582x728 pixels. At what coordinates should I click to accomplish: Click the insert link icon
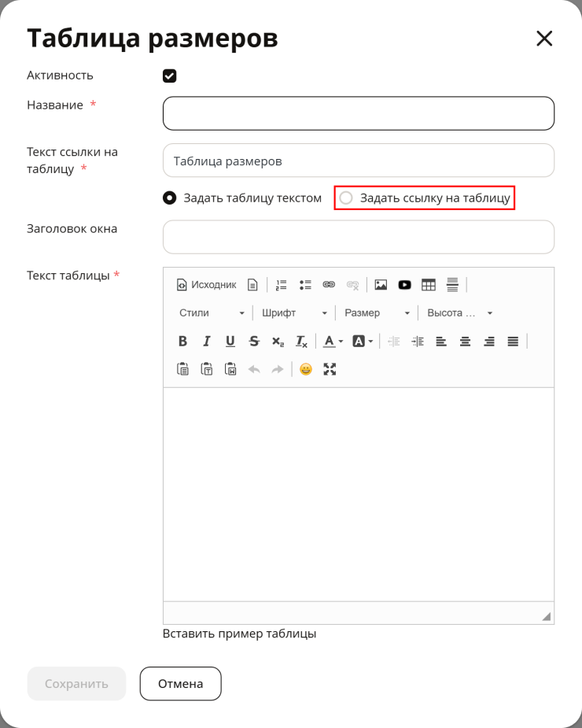pos(329,285)
